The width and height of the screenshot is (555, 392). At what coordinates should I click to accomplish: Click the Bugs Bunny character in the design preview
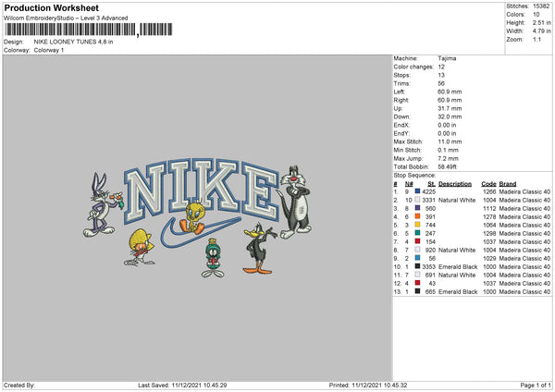pyautogui.click(x=102, y=205)
